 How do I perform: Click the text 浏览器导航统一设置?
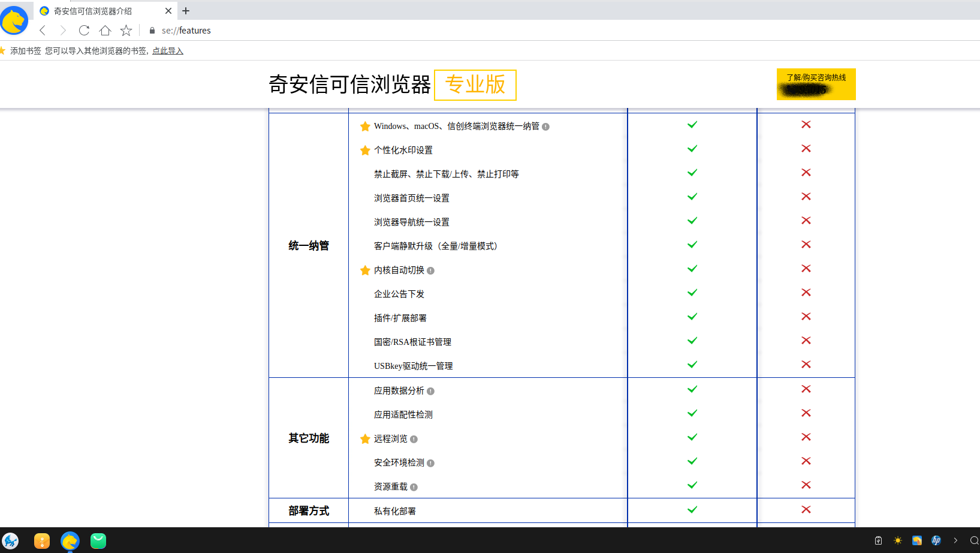pyautogui.click(x=412, y=222)
